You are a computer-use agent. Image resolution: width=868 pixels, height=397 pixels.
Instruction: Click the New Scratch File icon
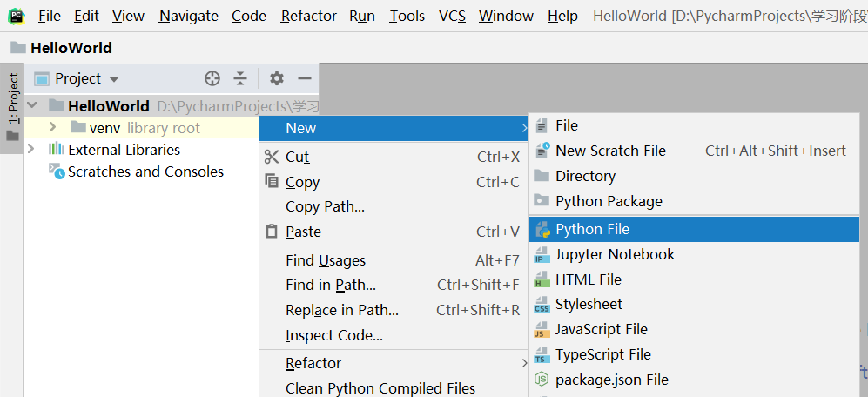(542, 150)
